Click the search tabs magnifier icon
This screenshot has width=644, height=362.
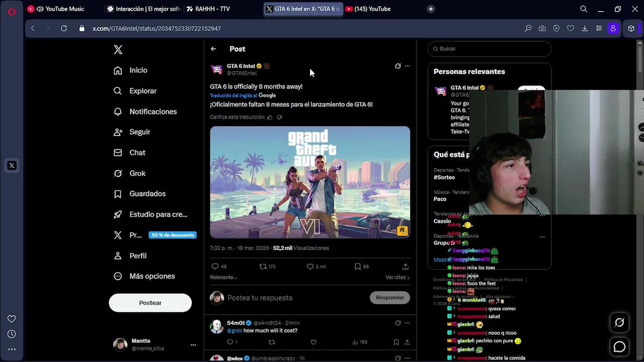point(584,9)
